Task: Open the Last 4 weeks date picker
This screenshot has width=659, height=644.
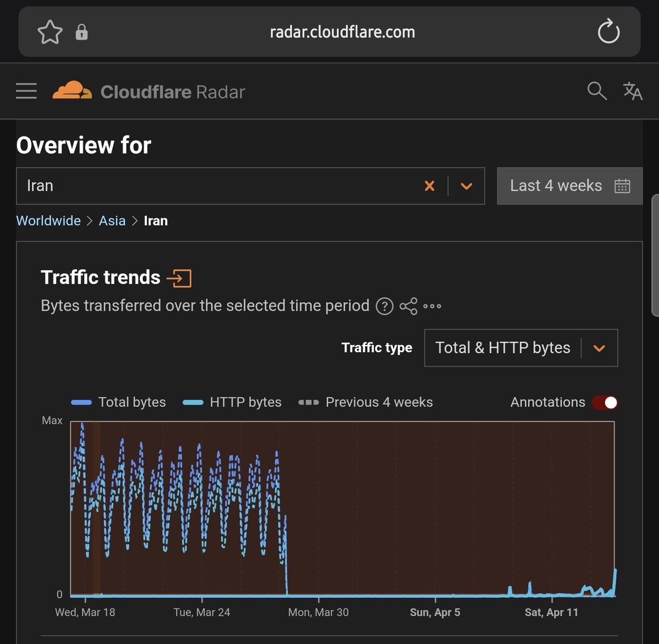Action: (x=569, y=186)
